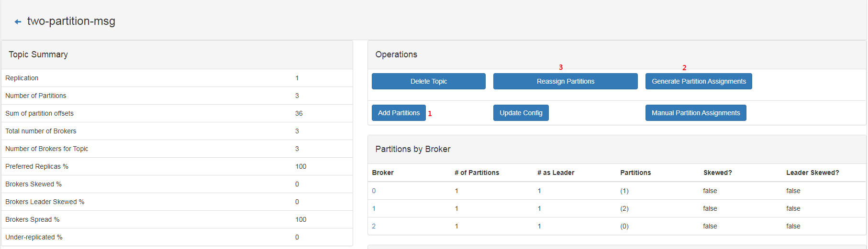
Task: Click the value 36 for partition offsets
Action: 299,113
